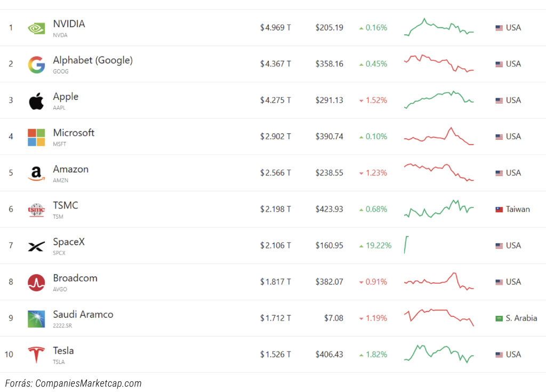Screen dimensions: 546x392
Task: Click the Alphabet Google G logo
Action: (x=36, y=65)
